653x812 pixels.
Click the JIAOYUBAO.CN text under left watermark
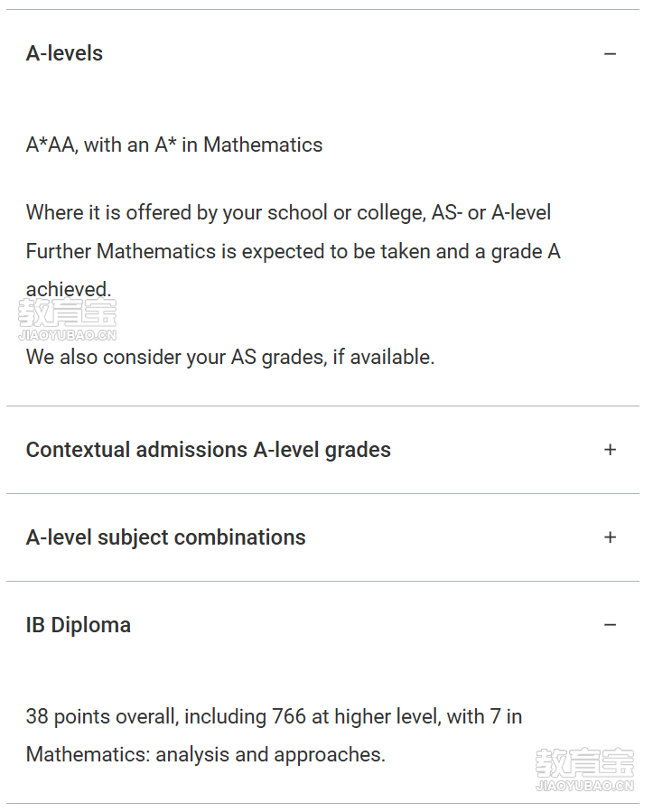click(x=68, y=335)
